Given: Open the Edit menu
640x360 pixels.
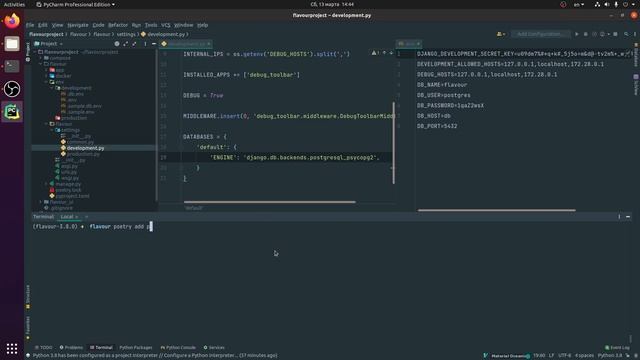Looking at the screenshot, I should click(42, 25).
